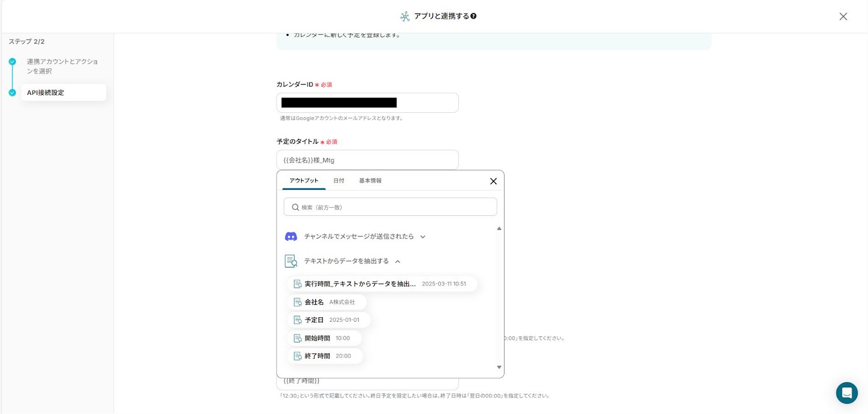Click the Discord icon in output list
868x414 pixels.
coord(291,237)
